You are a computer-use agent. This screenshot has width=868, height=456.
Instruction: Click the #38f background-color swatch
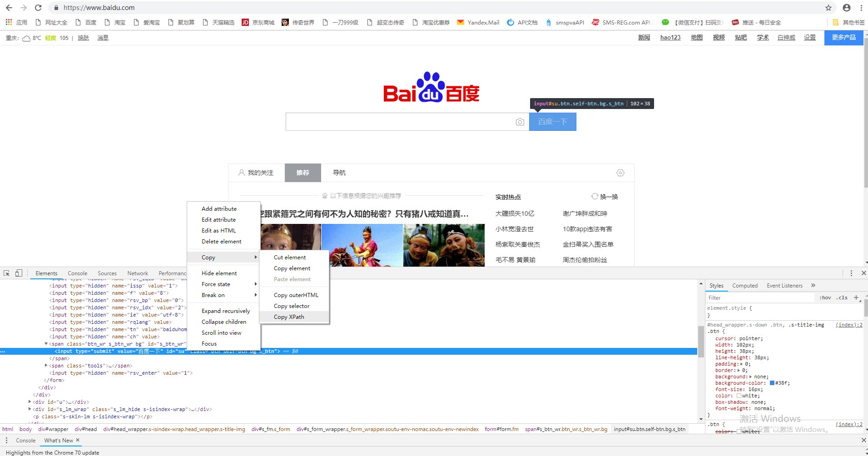(772, 383)
